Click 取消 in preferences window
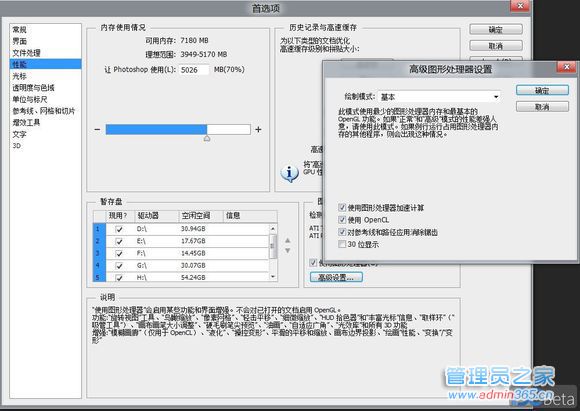The image size is (580, 411). pos(496,46)
